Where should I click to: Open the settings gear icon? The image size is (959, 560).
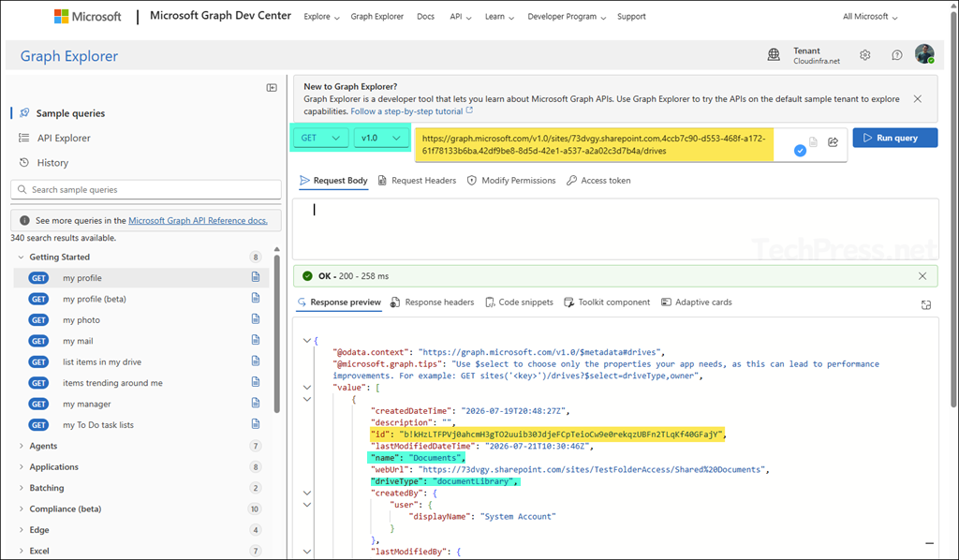click(864, 55)
